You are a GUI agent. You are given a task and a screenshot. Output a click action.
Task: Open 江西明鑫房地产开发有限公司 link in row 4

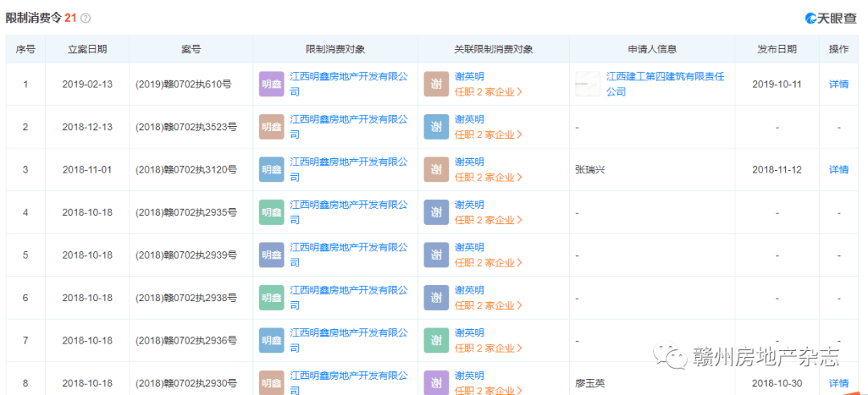(x=349, y=212)
